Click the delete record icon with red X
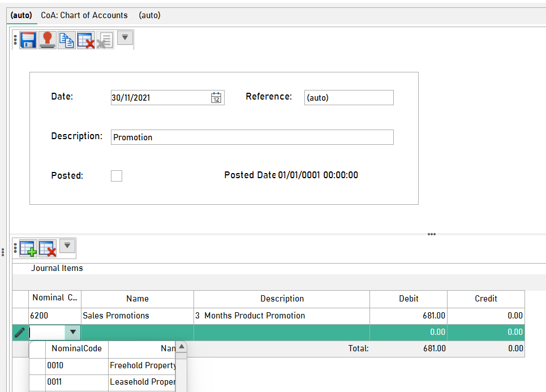Image resolution: width=546 pixels, height=392 pixels. tap(85, 40)
